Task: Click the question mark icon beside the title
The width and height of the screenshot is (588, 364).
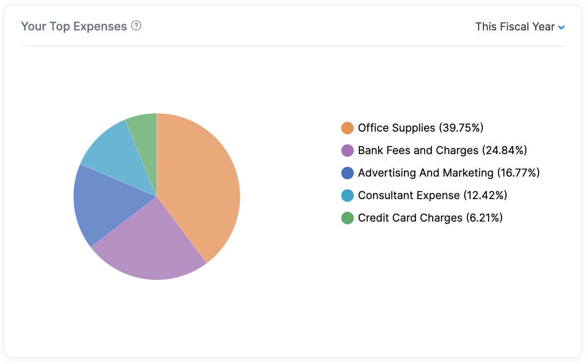Action: click(x=136, y=26)
